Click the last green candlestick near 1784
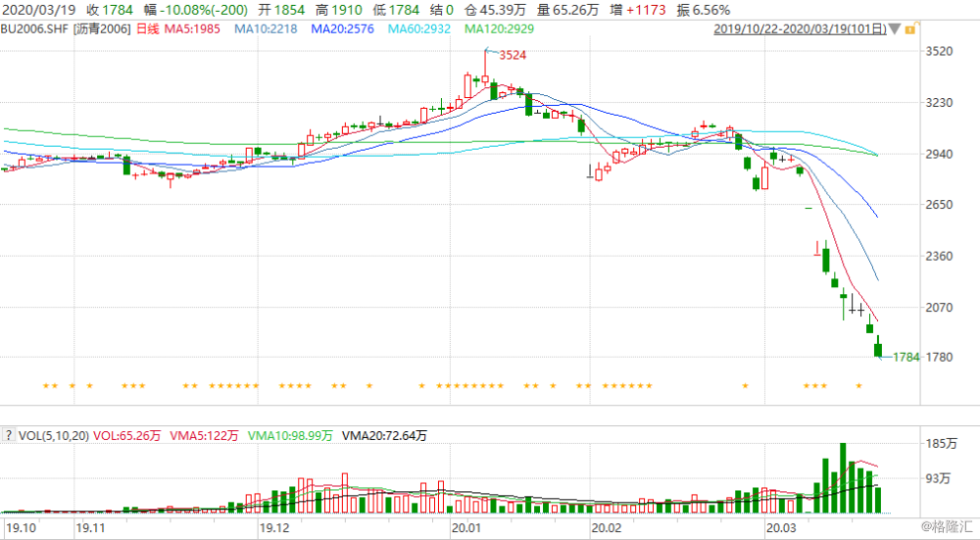Screen dimensions: 980x540 click(x=878, y=347)
